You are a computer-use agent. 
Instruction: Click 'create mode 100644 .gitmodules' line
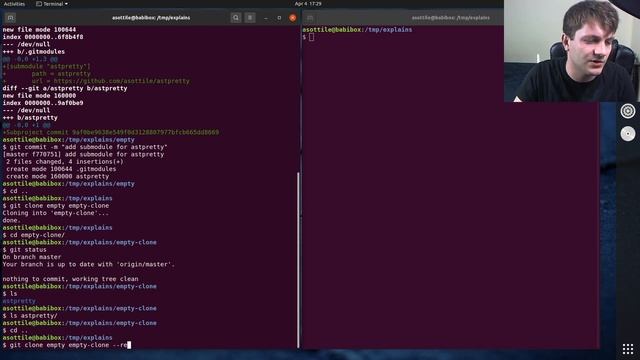[61, 169]
